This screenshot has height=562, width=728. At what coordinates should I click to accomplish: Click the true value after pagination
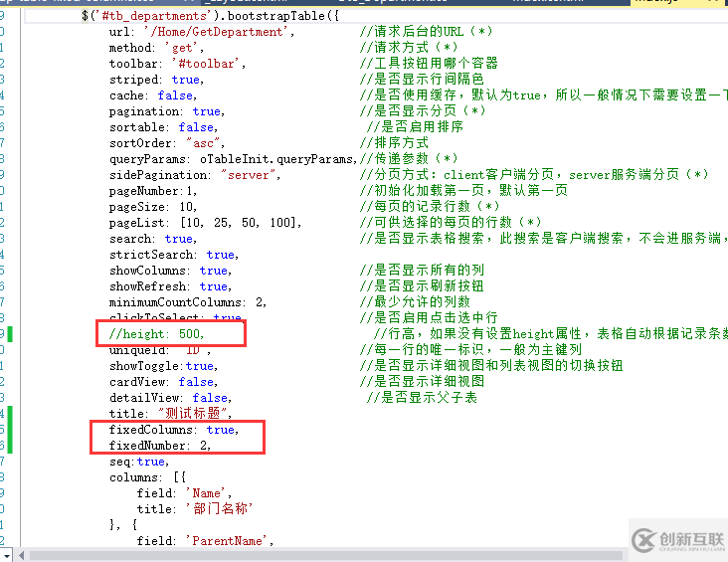tap(206, 111)
